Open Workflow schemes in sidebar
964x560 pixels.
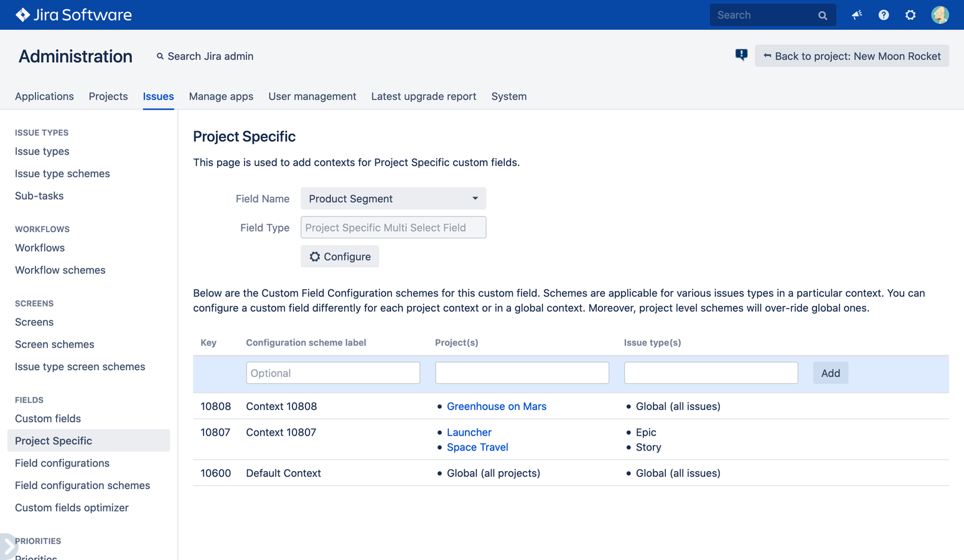(x=60, y=270)
